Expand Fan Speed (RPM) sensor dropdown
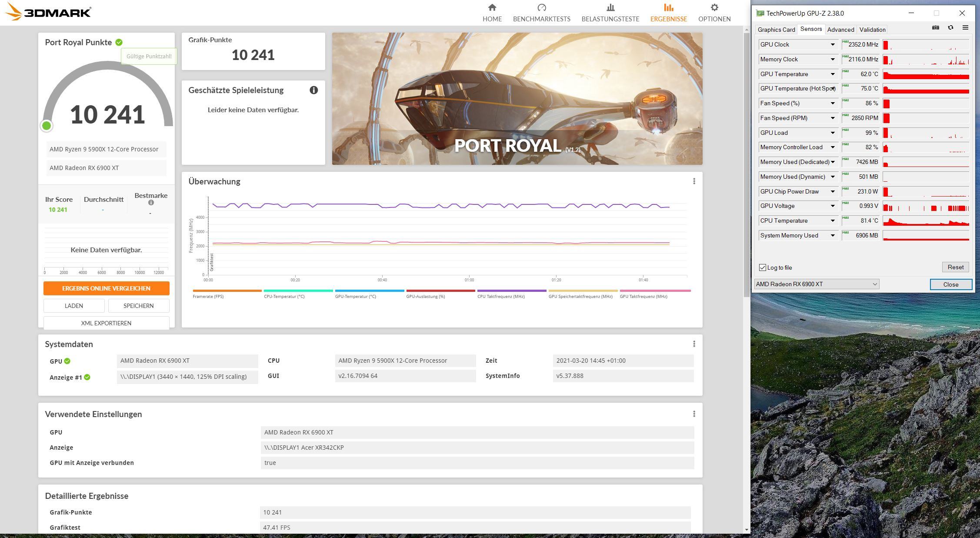 pyautogui.click(x=833, y=118)
